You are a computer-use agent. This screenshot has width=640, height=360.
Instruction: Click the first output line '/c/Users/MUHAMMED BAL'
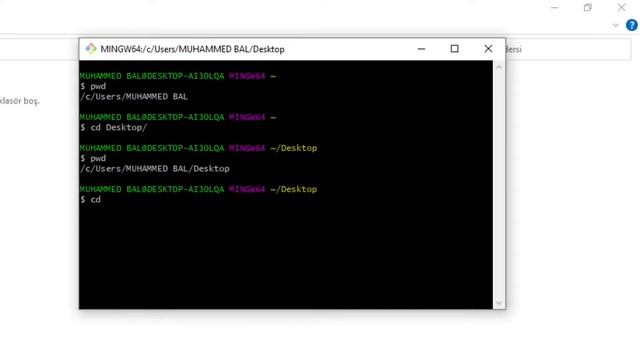tap(134, 97)
